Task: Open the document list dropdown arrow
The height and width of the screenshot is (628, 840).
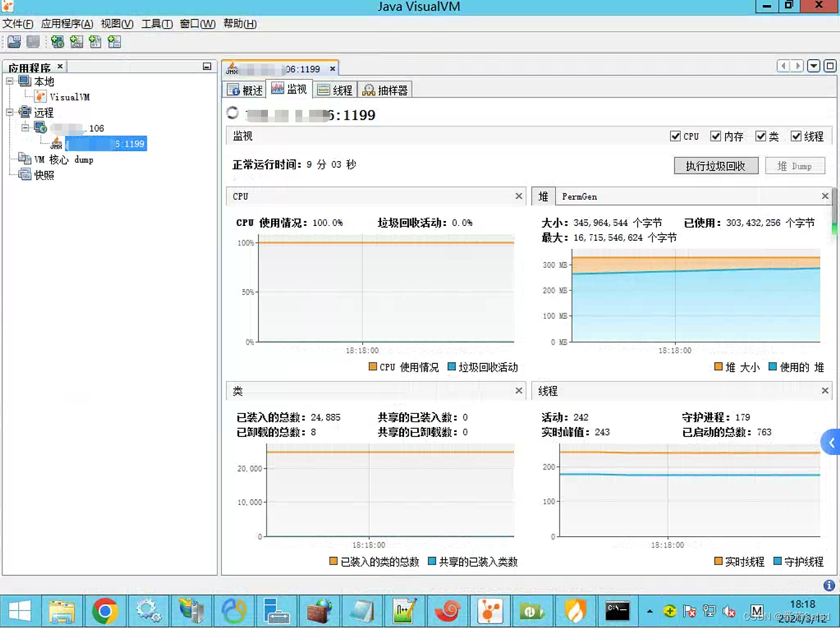Action: tap(814, 66)
